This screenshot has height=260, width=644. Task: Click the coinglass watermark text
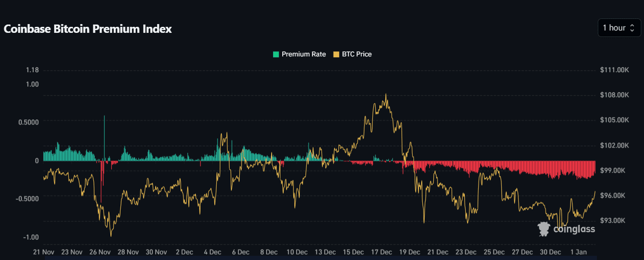574,229
